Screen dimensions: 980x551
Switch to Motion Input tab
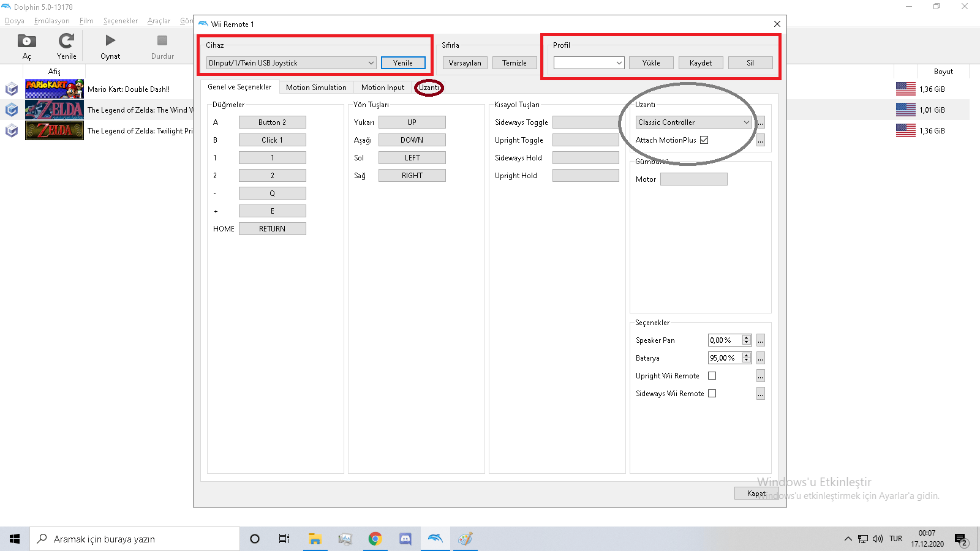click(x=383, y=88)
